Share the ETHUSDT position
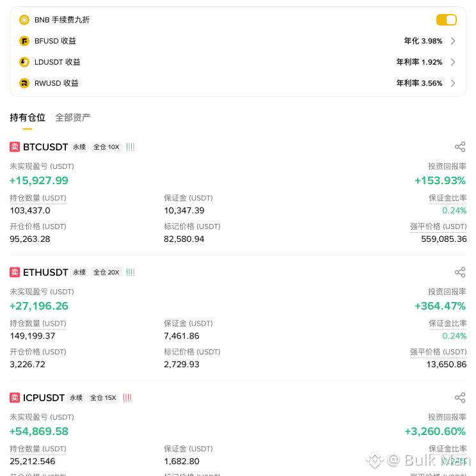This screenshot has width=476, height=476. (x=460, y=273)
